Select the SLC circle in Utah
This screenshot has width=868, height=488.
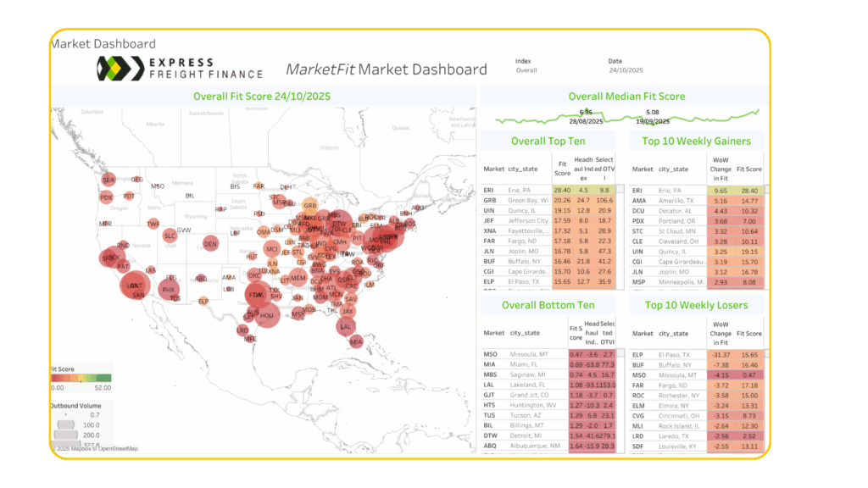coord(170,236)
